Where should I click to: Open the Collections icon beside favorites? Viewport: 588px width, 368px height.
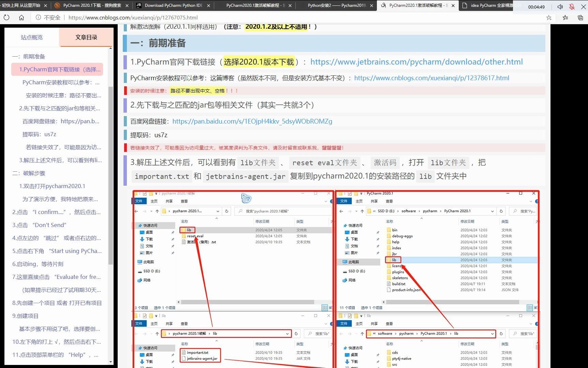(x=580, y=17)
